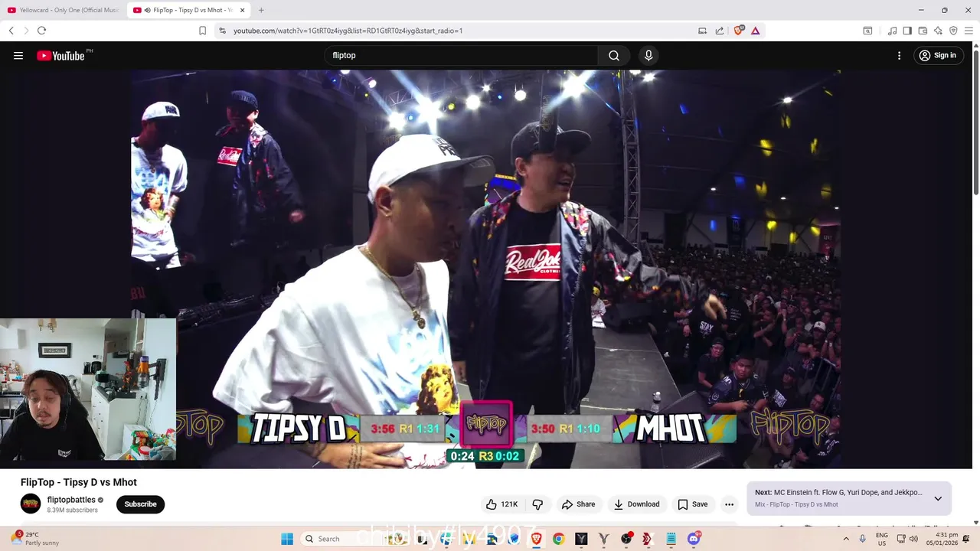Show hidden system tray icons chevron
The height and width of the screenshot is (551, 980).
(x=846, y=539)
